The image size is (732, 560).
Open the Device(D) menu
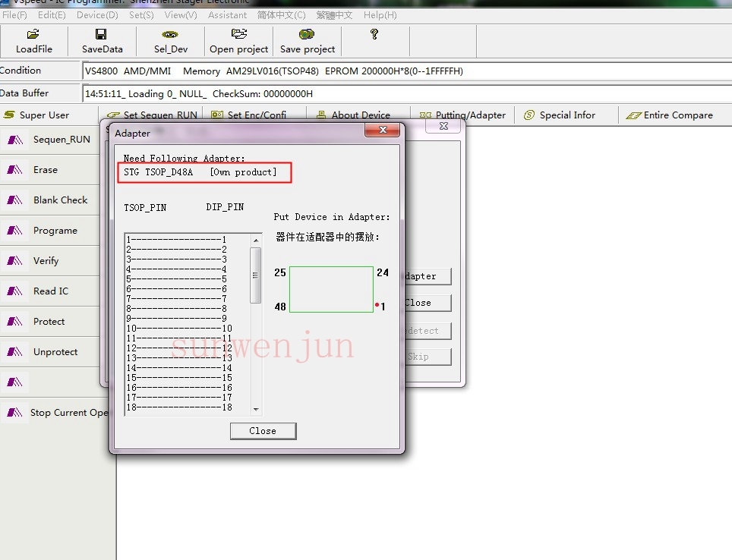click(x=97, y=15)
